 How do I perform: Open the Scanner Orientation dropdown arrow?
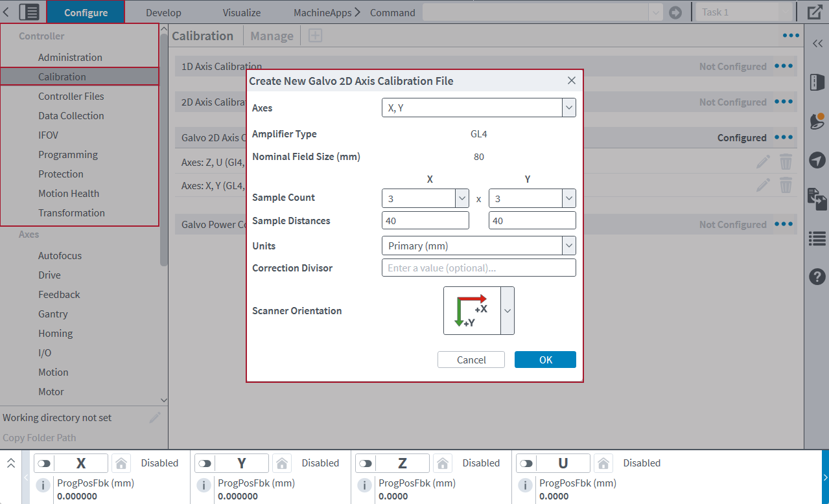tap(508, 311)
